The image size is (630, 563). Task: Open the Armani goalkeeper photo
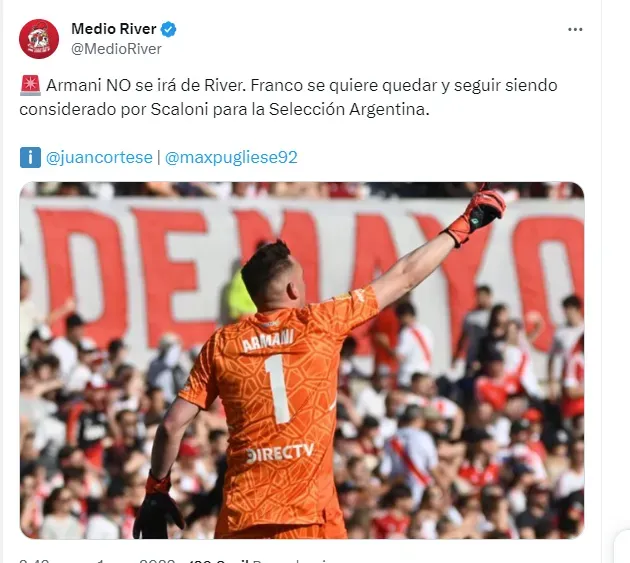(302, 360)
